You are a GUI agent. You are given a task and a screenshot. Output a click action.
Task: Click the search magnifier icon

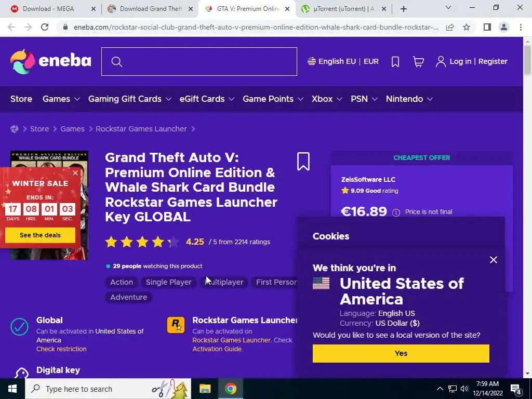click(x=117, y=62)
